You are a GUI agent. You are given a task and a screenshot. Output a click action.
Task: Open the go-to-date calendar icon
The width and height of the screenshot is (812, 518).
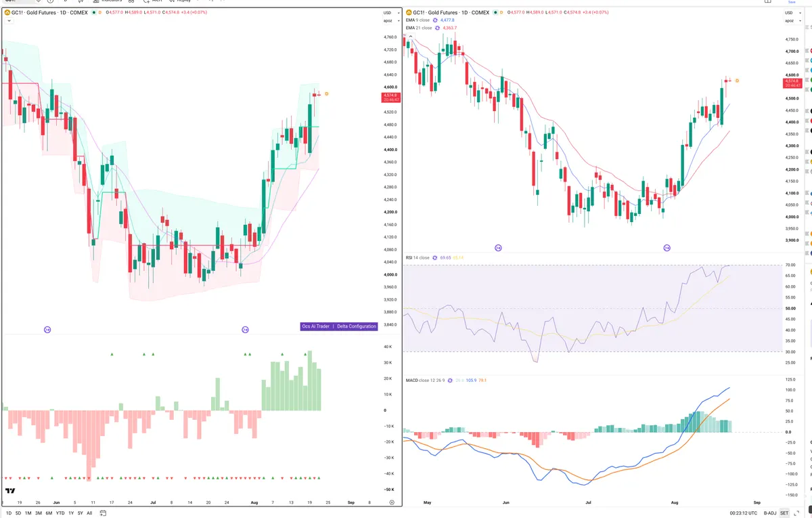pos(102,513)
